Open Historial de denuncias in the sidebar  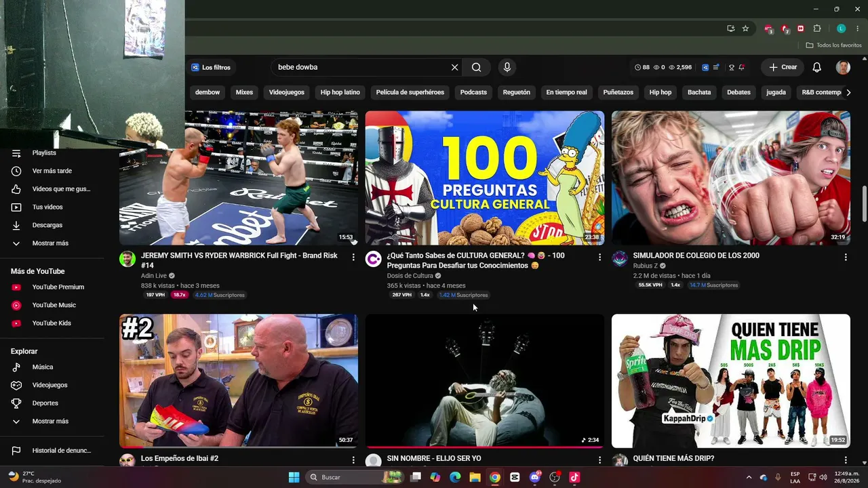coord(52,451)
